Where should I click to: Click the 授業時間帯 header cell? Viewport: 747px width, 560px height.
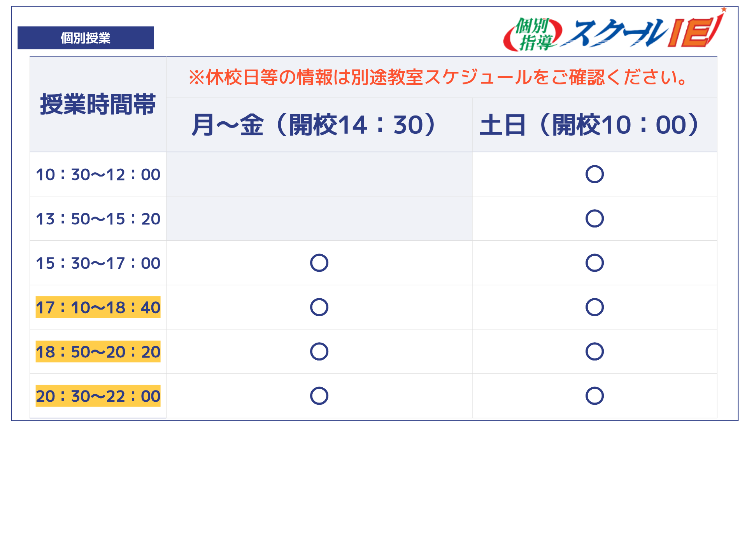tap(98, 104)
